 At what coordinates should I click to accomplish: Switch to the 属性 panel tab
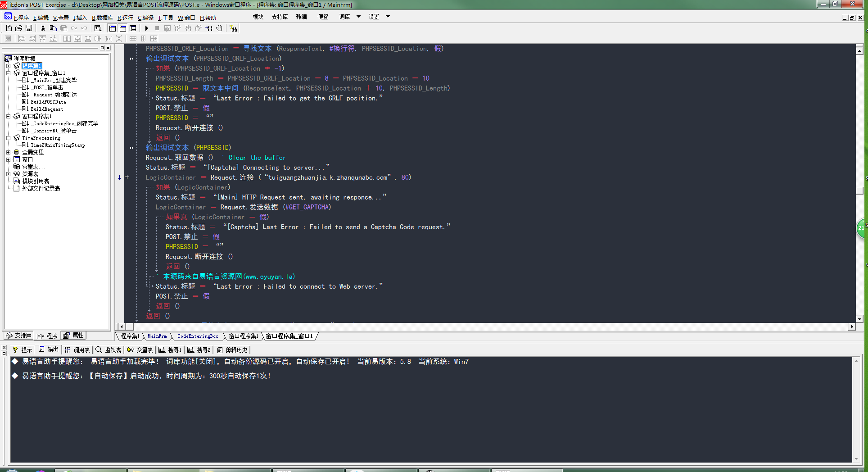(x=73, y=336)
